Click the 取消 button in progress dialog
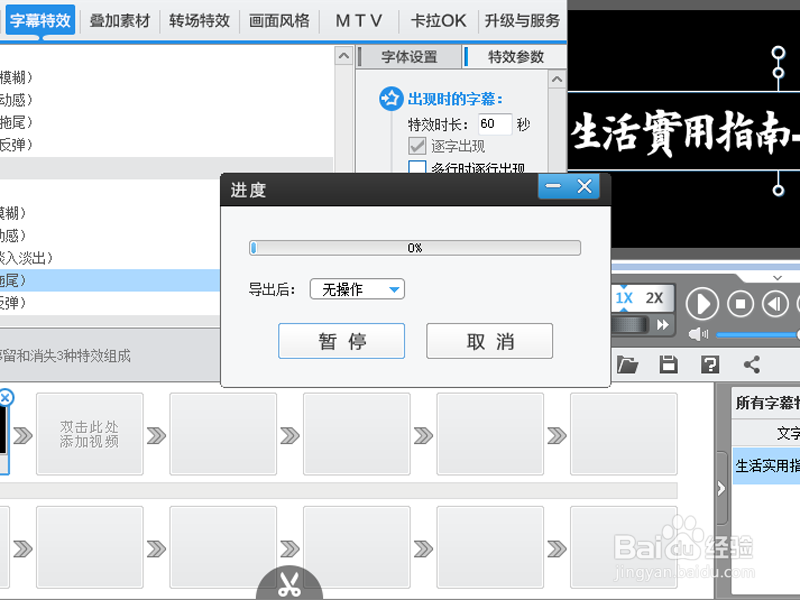The width and height of the screenshot is (800, 600). 489,341
